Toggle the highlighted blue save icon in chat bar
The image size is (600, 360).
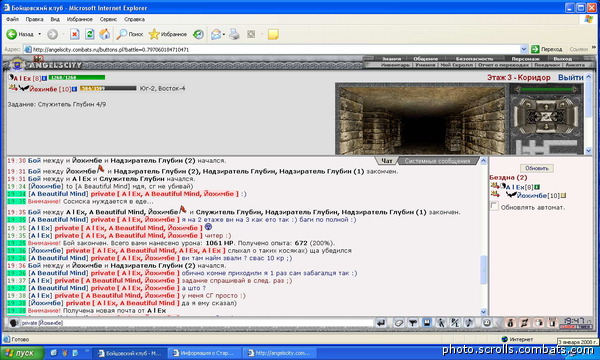pyautogui.click(x=427, y=323)
